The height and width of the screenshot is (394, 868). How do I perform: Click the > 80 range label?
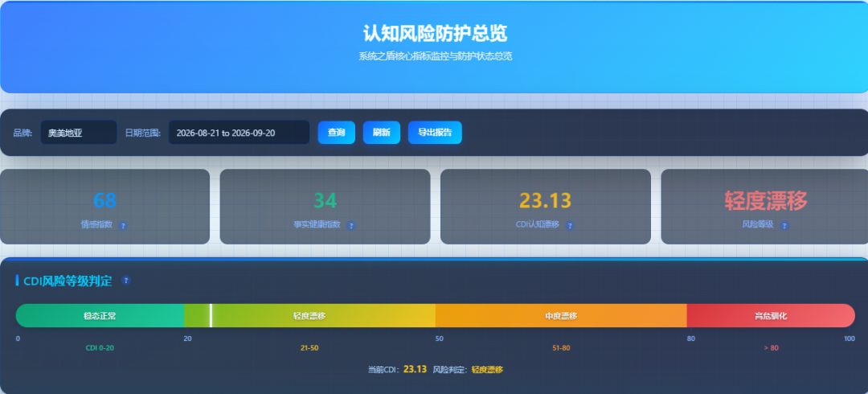coord(771,348)
